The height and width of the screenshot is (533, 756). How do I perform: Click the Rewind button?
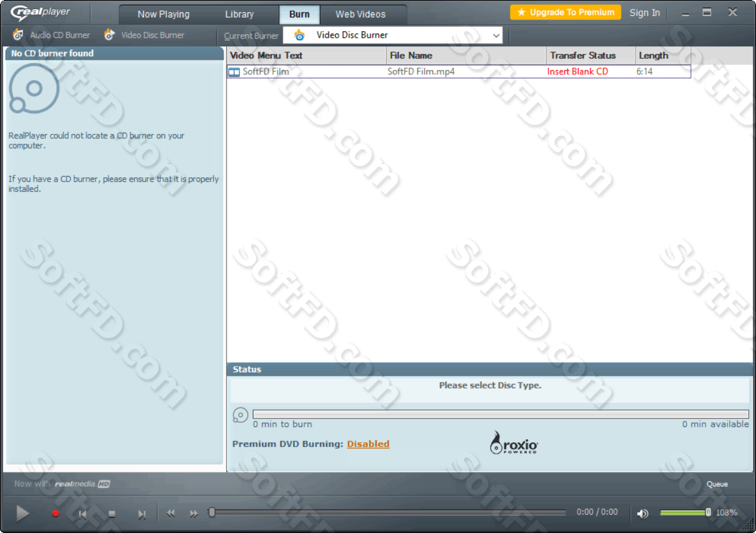click(x=171, y=514)
